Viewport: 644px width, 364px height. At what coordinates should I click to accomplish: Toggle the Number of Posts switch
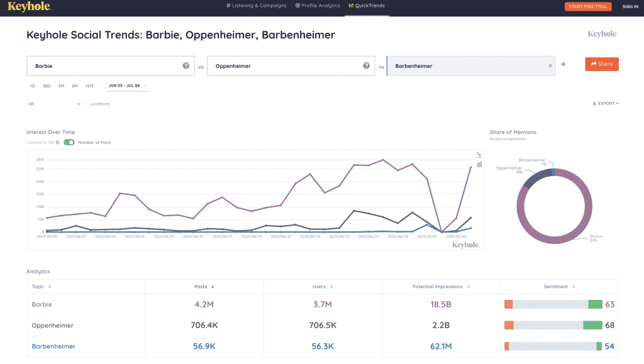(x=69, y=143)
